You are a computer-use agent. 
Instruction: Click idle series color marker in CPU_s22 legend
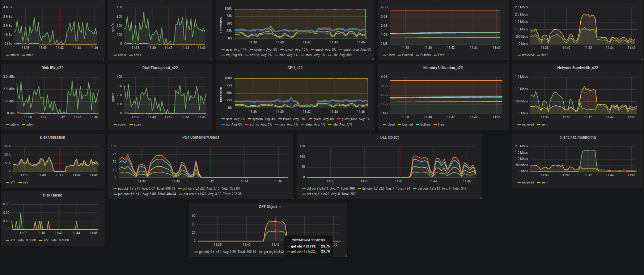[x=330, y=124]
